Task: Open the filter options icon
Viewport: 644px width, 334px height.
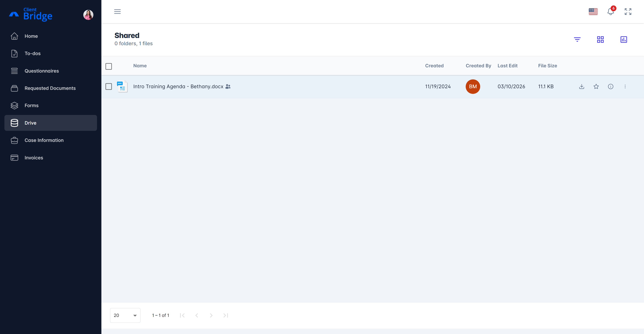Action: click(577, 39)
